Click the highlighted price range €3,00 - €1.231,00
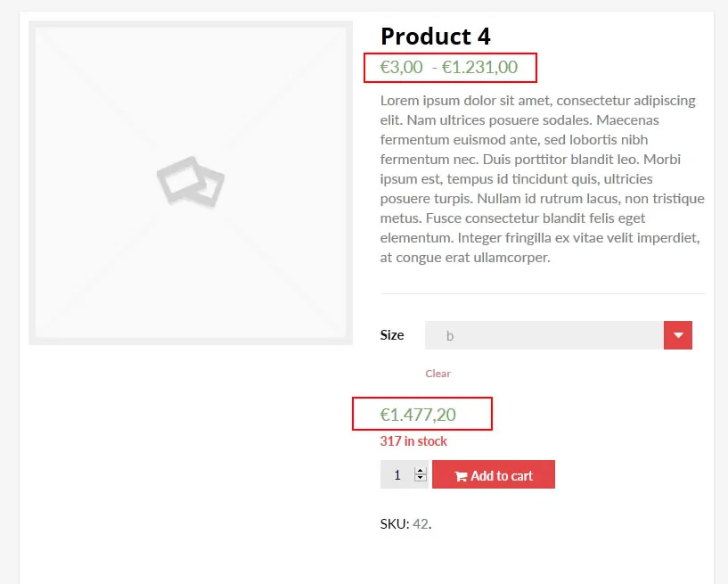This screenshot has height=584, width=728. 450,67
